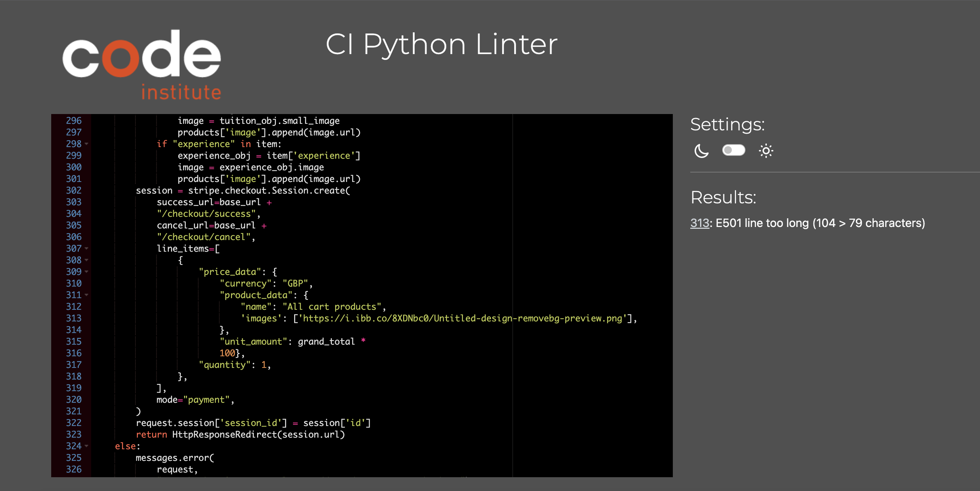Collapse the fold arrow at line 298
The width and height of the screenshot is (980, 491).
click(x=86, y=144)
